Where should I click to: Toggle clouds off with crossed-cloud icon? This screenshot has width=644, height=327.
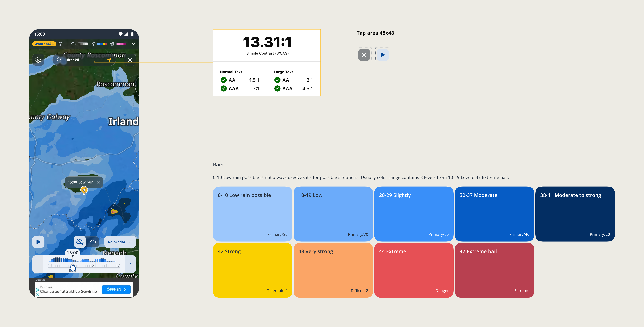[x=80, y=242]
